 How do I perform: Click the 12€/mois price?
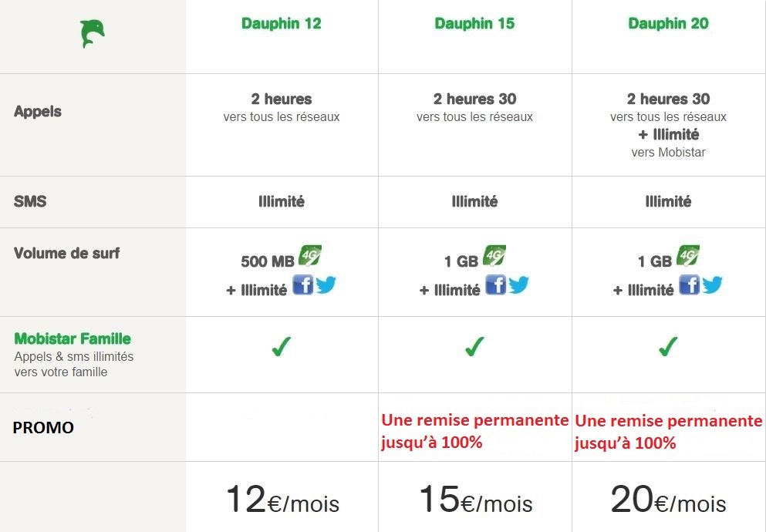pyautogui.click(x=282, y=500)
